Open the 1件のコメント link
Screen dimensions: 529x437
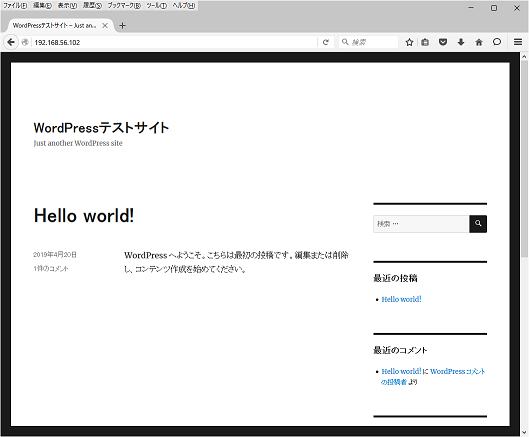click(51, 269)
